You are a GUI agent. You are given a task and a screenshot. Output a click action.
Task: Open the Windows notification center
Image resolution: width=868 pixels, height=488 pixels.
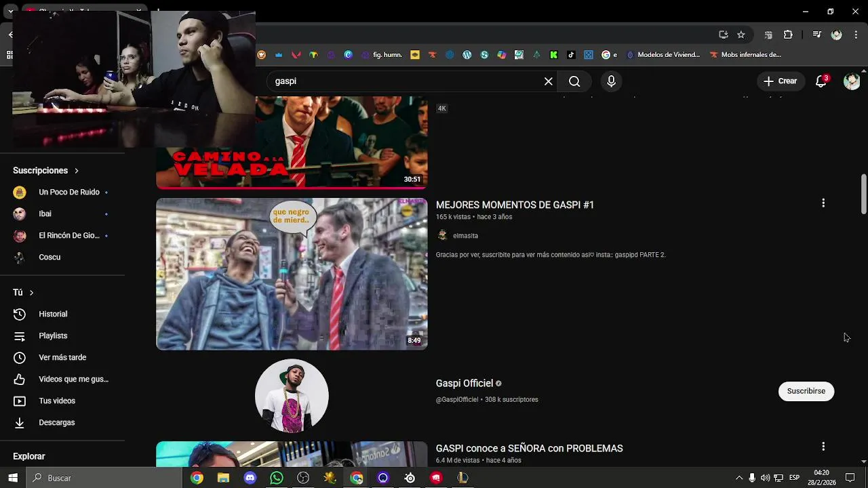point(850,478)
